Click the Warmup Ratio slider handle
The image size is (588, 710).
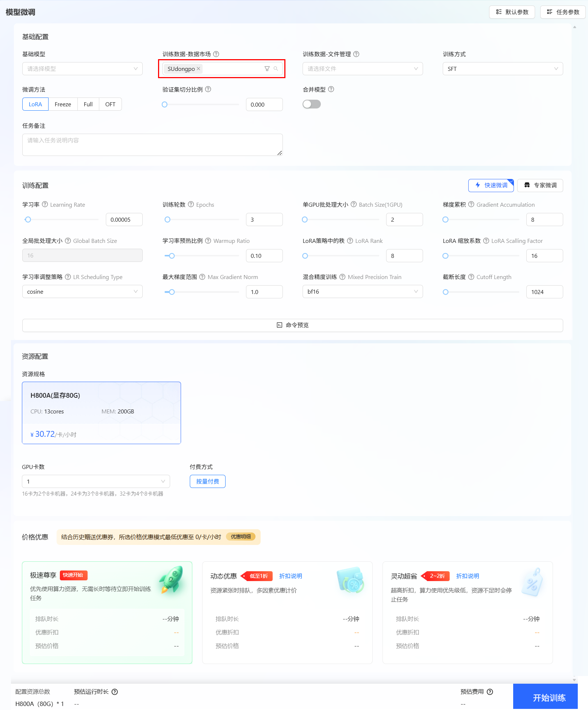tap(172, 256)
